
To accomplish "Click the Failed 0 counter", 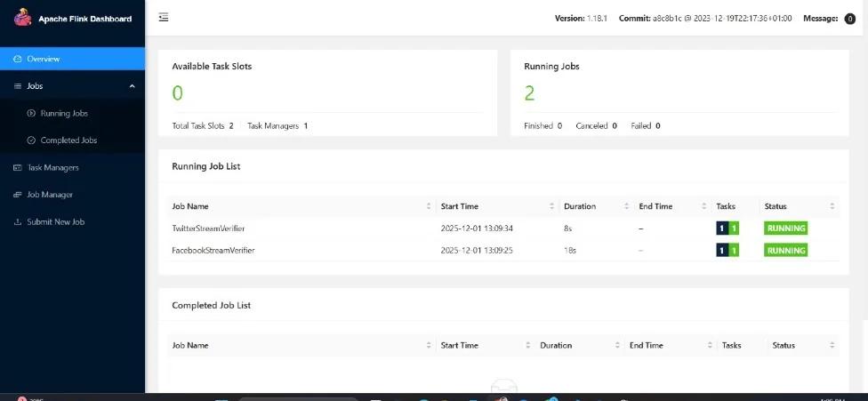I will coord(646,125).
